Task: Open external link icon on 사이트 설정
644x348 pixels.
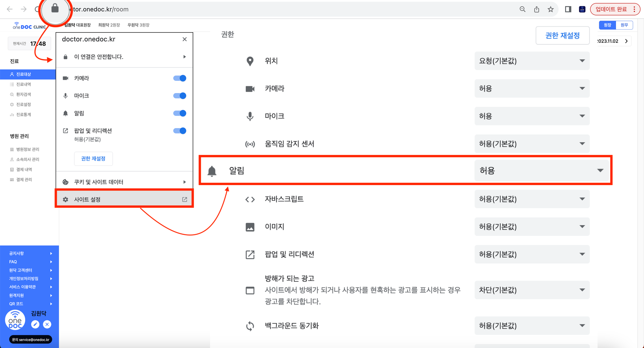Action: 185,200
